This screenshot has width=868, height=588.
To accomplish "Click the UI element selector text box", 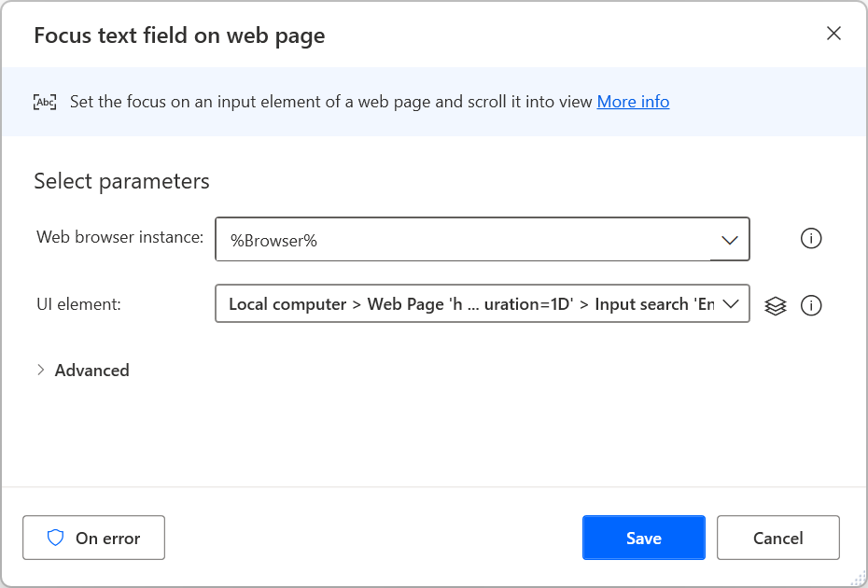I will pyautogui.click(x=467, y=304).
